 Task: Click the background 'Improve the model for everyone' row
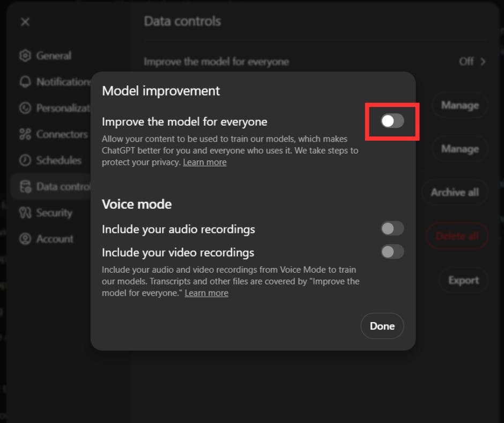[x=314, y=62]
